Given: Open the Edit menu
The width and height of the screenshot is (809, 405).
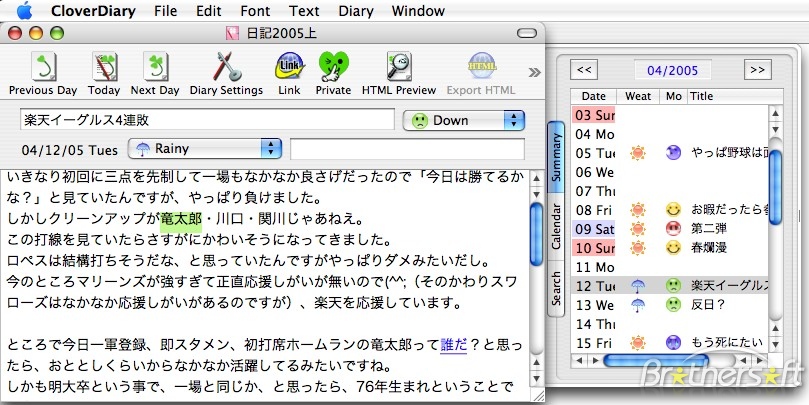Looking at the screenshot, I should (x=208, y=11).
